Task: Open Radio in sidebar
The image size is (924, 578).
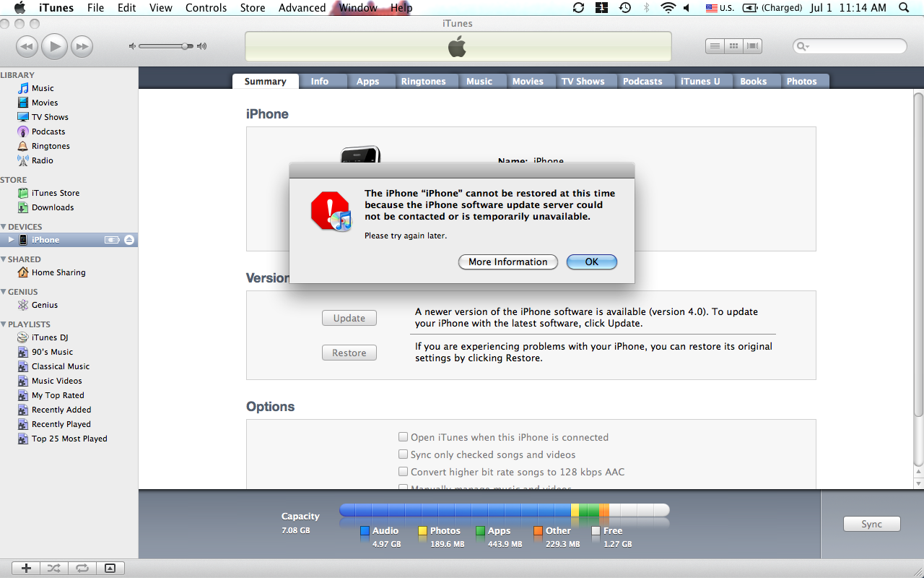Action: point(42,160)
